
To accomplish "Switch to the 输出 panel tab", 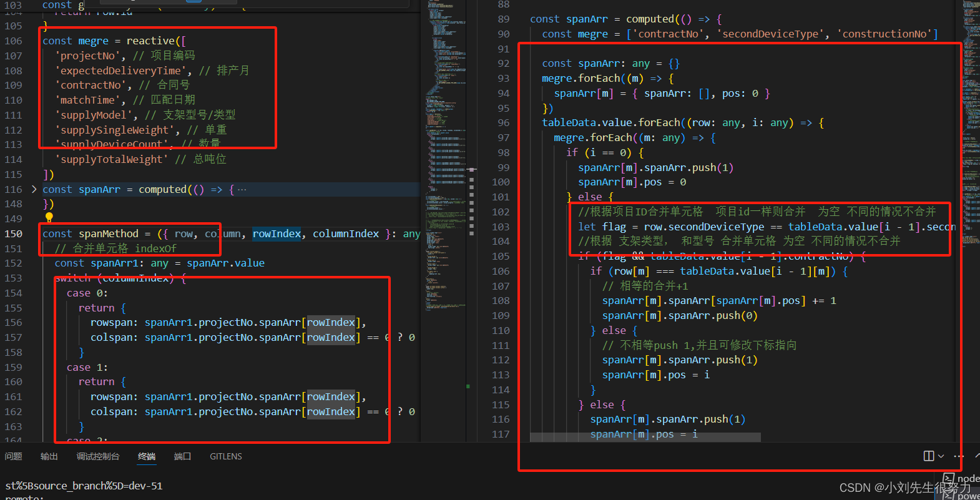I will (x=49, y=456).
